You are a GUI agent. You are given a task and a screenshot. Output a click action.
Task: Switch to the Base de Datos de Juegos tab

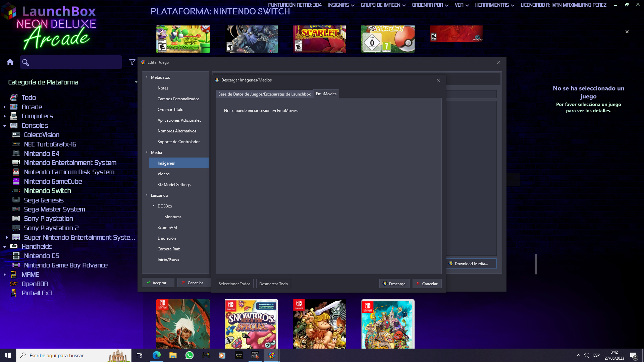(x=264, y=94)
